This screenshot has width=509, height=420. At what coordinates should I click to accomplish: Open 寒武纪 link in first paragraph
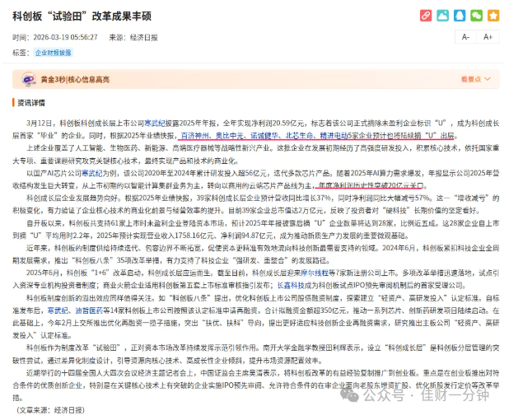point(155,124)
